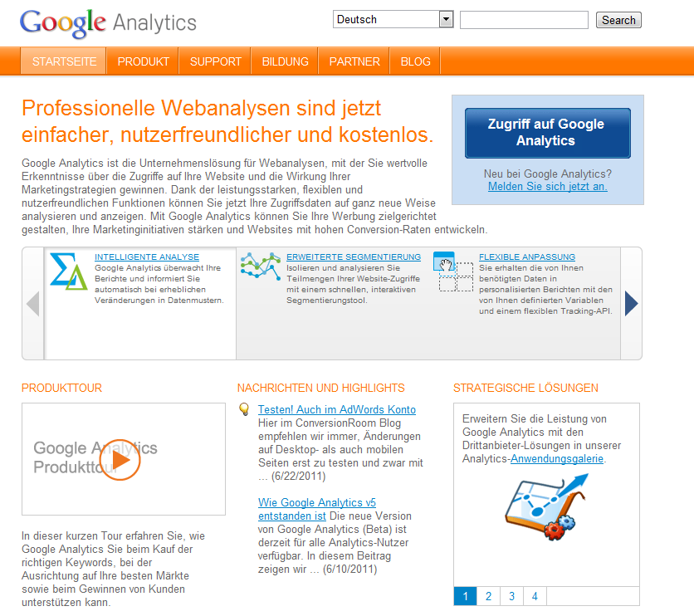This screenshot has width=694, height=616.
Task: Select page 3 of strategic solutions
Action: point(511,596)
